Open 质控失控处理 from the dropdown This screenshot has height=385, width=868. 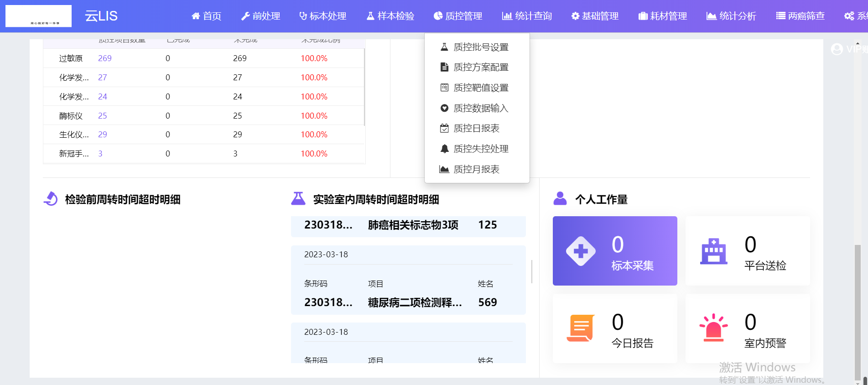pos(477,149)
